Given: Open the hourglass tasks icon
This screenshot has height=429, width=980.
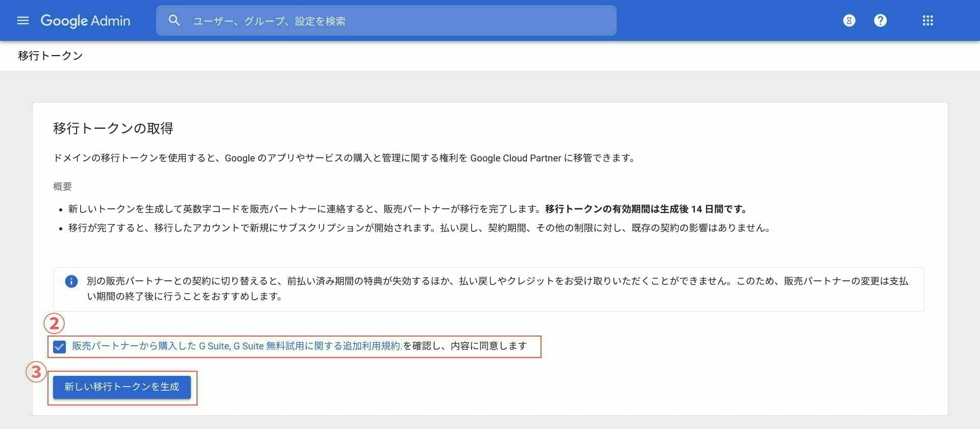Looking at the screenshot, I should coord(849,20).
